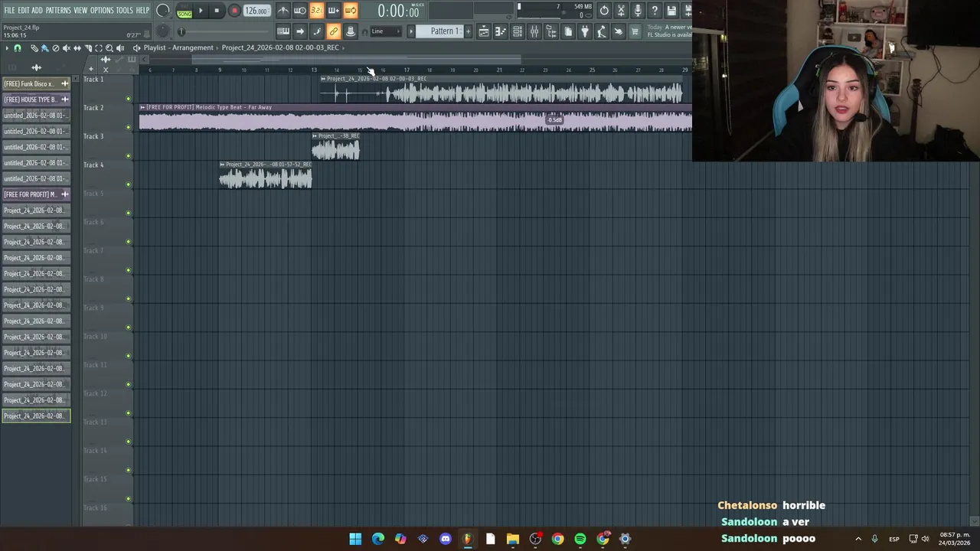The image size is (980, 551).
Task: Open the Browser icon
Action: coord(551,31)
